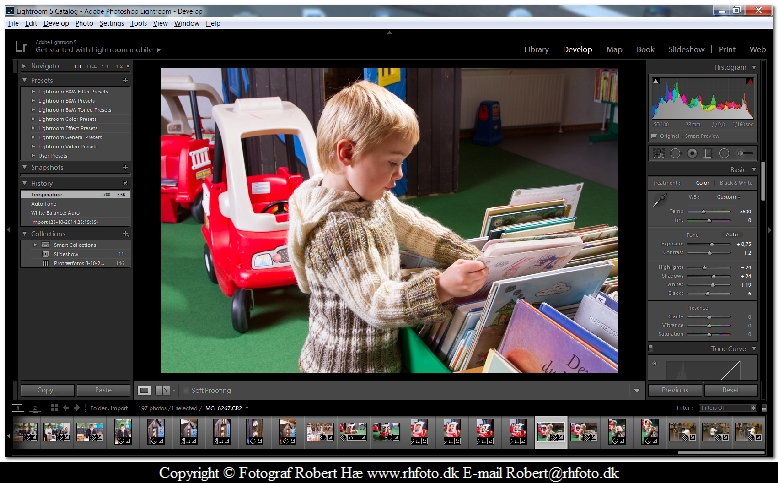Expand the Navigator panel

[24, 66]
